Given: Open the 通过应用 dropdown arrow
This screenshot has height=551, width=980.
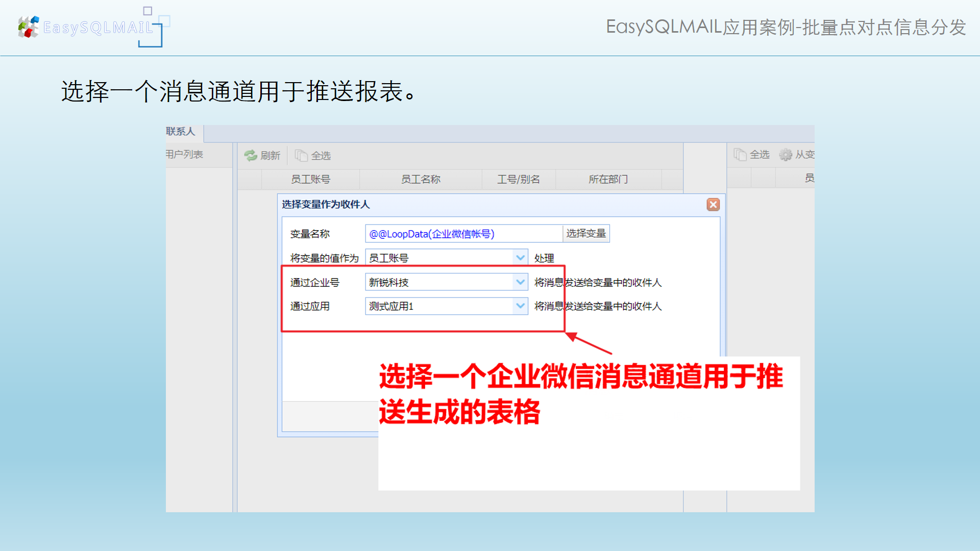Looking at the screenshot, I should (x=520, y=306).
